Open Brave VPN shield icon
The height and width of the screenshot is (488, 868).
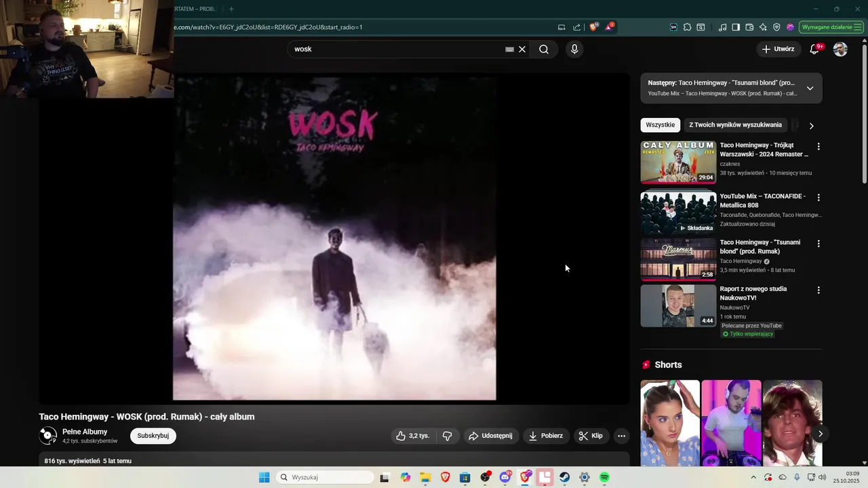(776, 27)
